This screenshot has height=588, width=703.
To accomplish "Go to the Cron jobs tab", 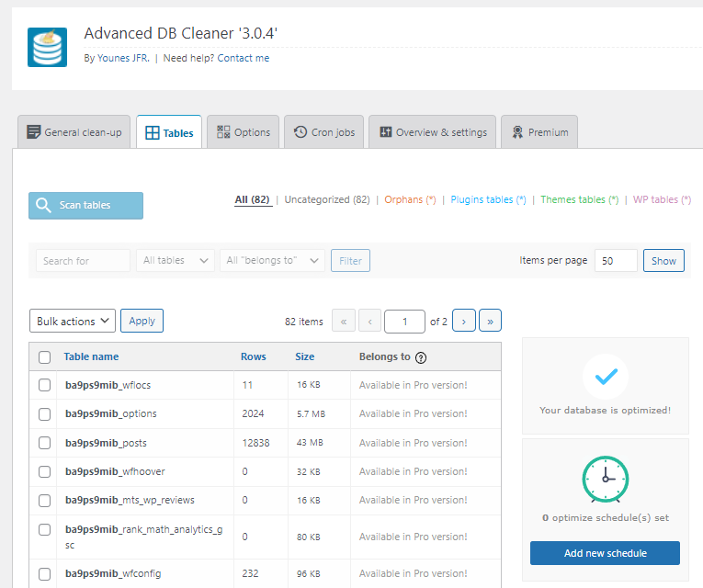I will point(323,132).
